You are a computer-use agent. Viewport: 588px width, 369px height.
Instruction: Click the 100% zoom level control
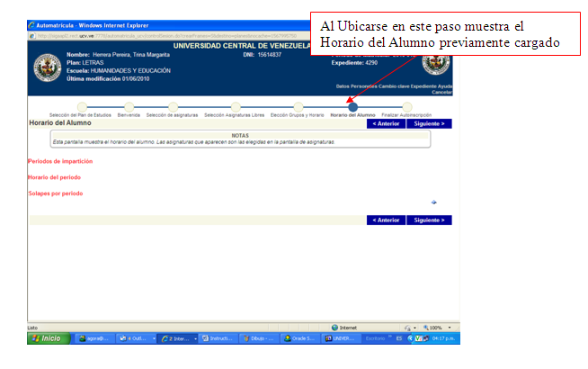click(432, 328)
